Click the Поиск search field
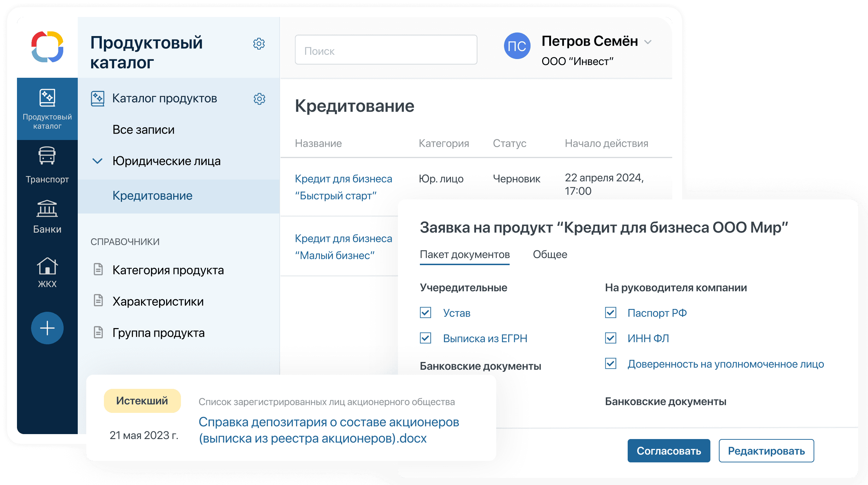 (386, 50)
